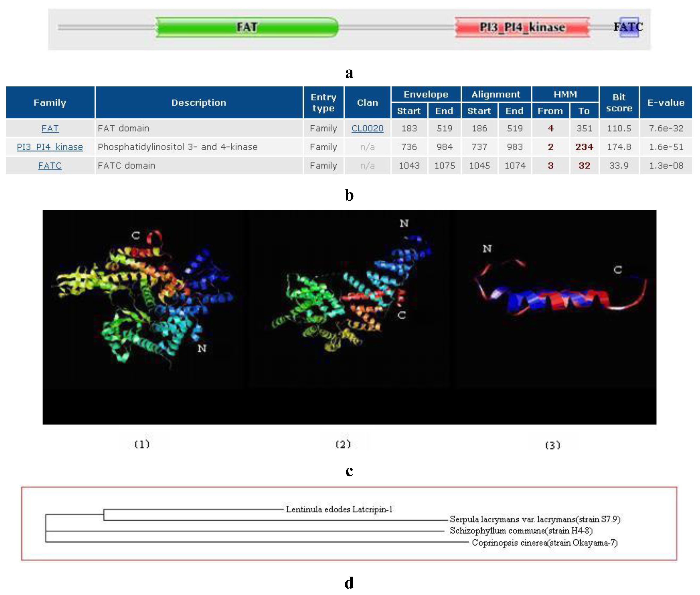Viewport: 700px width, 595px height.
Task: Click the Bit score column header
Action: [619, 102]
